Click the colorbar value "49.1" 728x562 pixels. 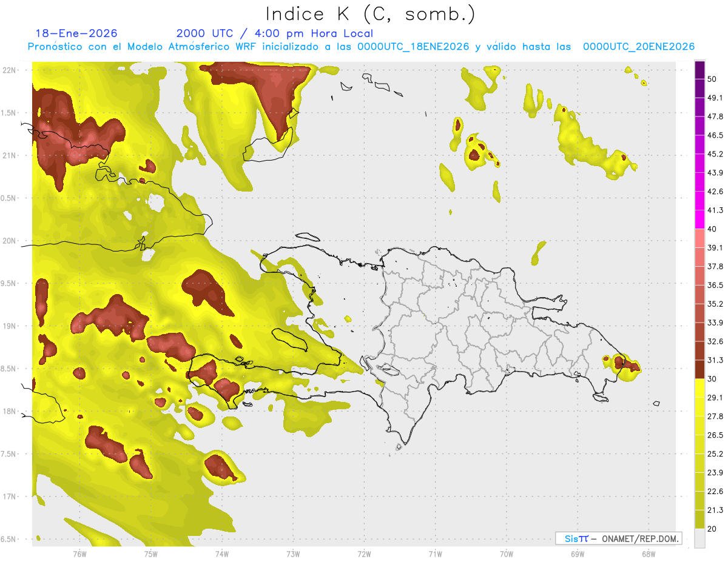pos(715,98)
